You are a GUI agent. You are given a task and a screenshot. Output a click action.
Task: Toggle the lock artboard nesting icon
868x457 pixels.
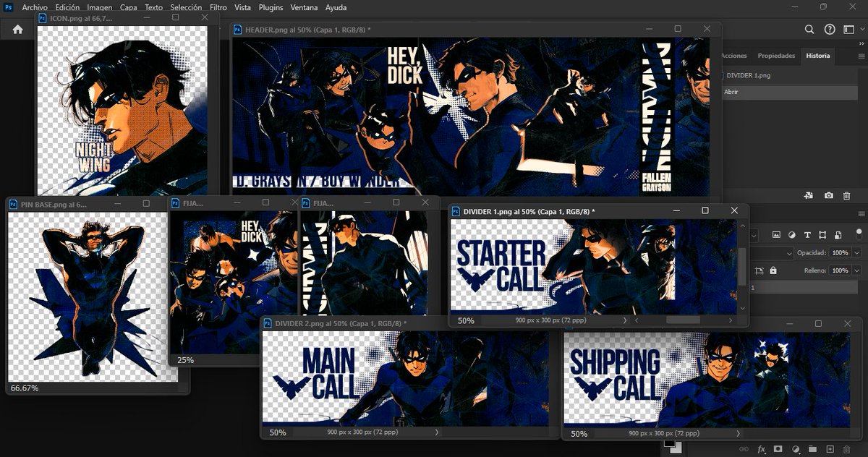(x=759, y=270)
